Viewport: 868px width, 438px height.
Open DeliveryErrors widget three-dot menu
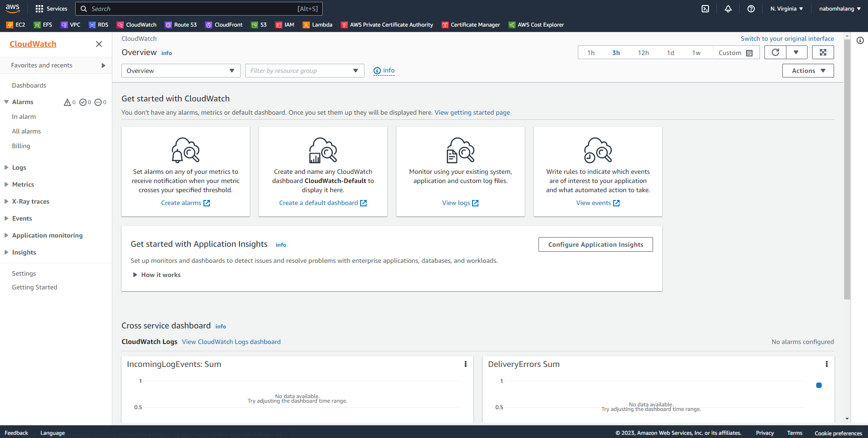(827, 364)
